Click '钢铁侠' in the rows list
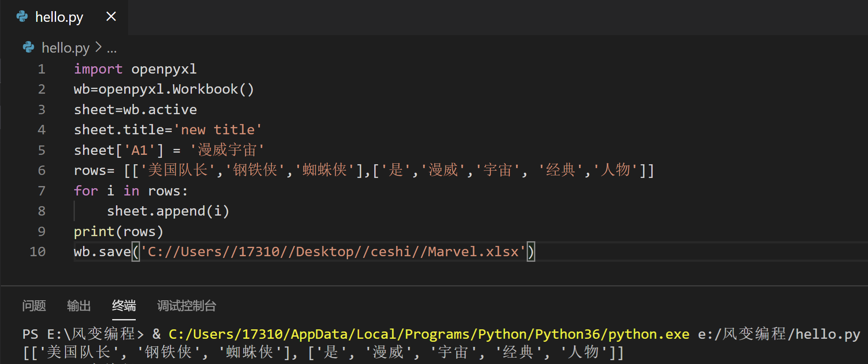Image resolution: width=868 pixels, height=364 pixels. click(x=255, y=170)
